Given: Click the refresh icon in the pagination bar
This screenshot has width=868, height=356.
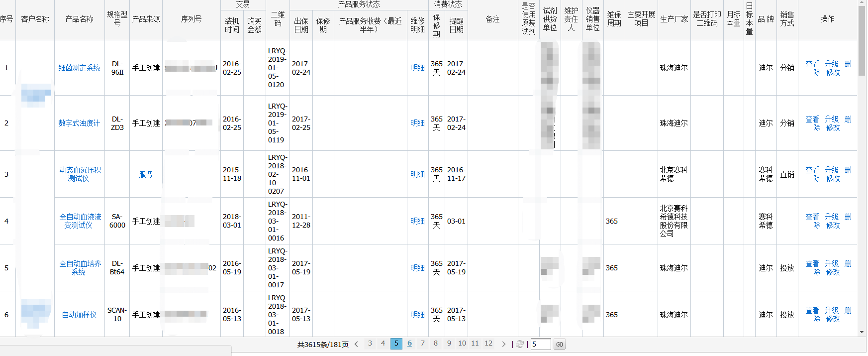Looking at the screenshot, I should point(519,344).
